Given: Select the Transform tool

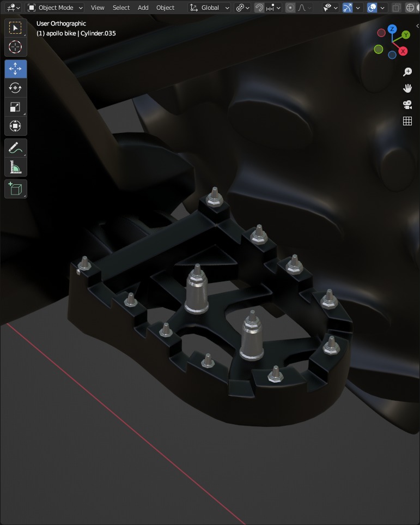Looking at the screenshot, I should point(15,126).
